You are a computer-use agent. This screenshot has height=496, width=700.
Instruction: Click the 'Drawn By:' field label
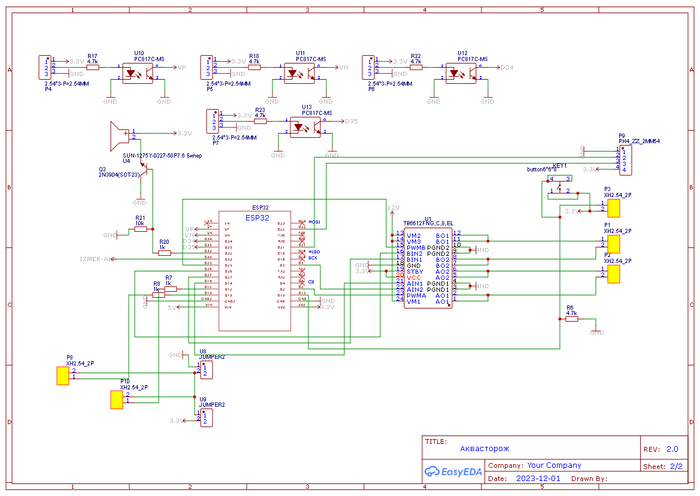click(x=589, y=479)
